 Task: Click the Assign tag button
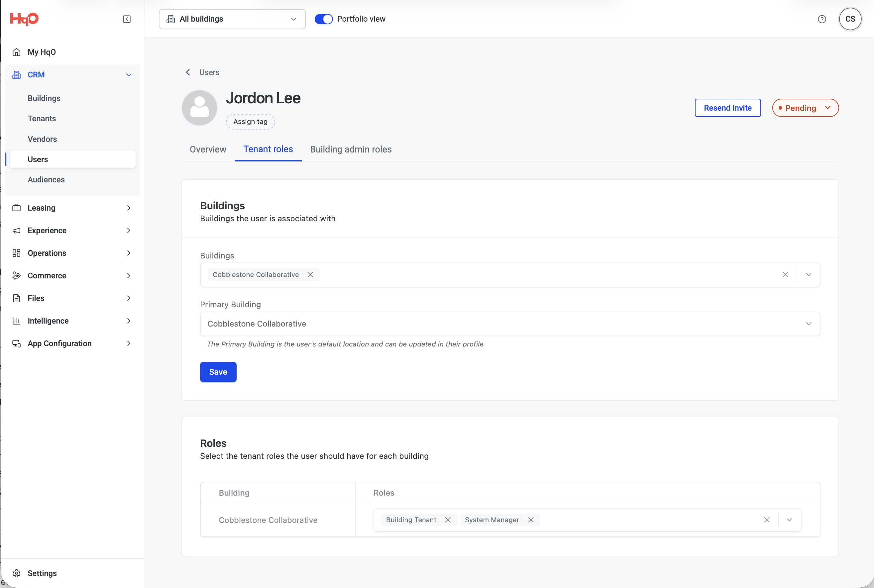251,122
